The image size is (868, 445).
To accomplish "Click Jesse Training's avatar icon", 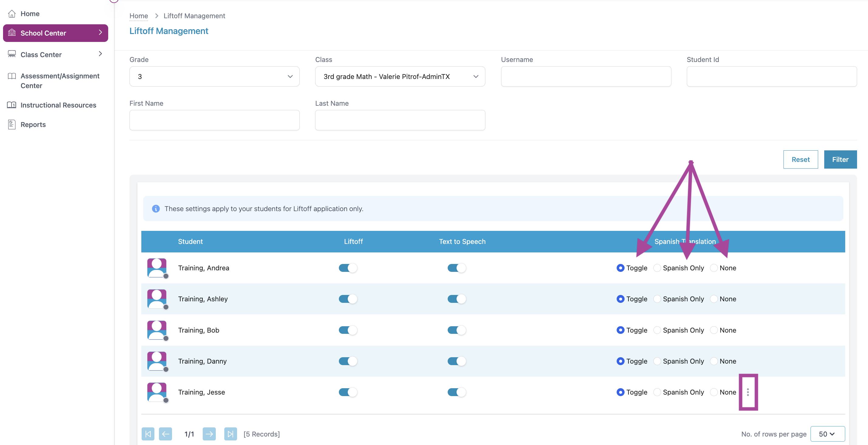I will (x=157, y=392).
